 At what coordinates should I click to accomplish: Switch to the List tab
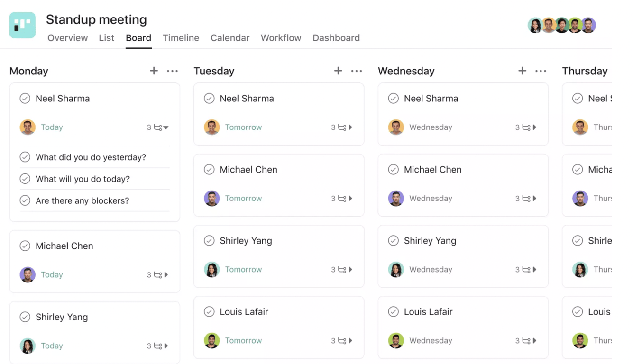107,38
